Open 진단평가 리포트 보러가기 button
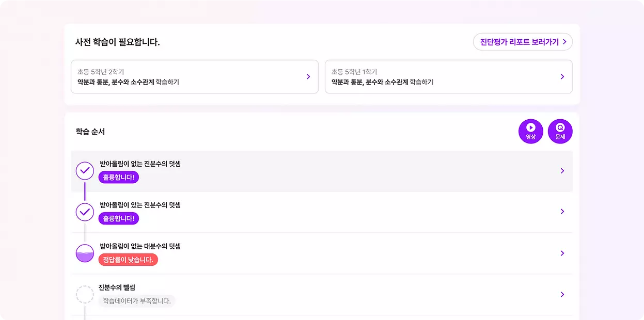Screen dimensions: 644x320 pos(523,42)
